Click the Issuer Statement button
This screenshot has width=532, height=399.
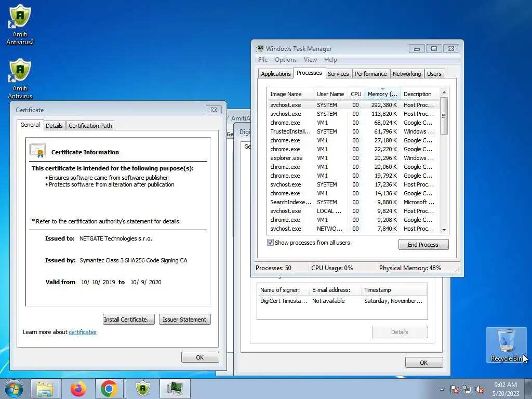184,320
